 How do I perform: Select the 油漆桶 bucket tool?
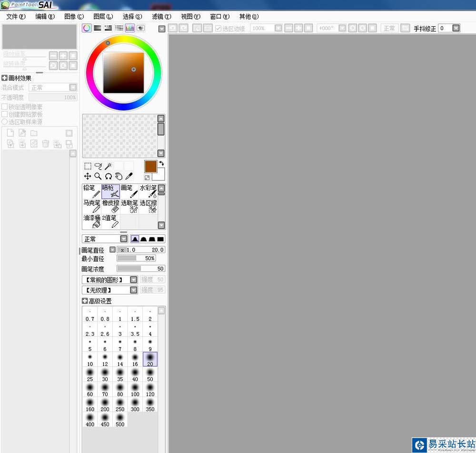[92, 221]
